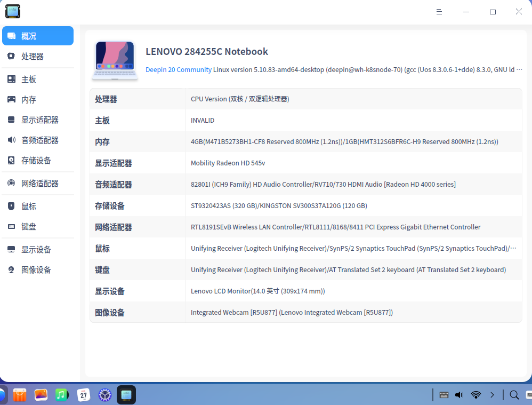Click the Integrated Webcam [R5U877] value
The height and width of the screenshot is (405, 532).
coord(292,312)
